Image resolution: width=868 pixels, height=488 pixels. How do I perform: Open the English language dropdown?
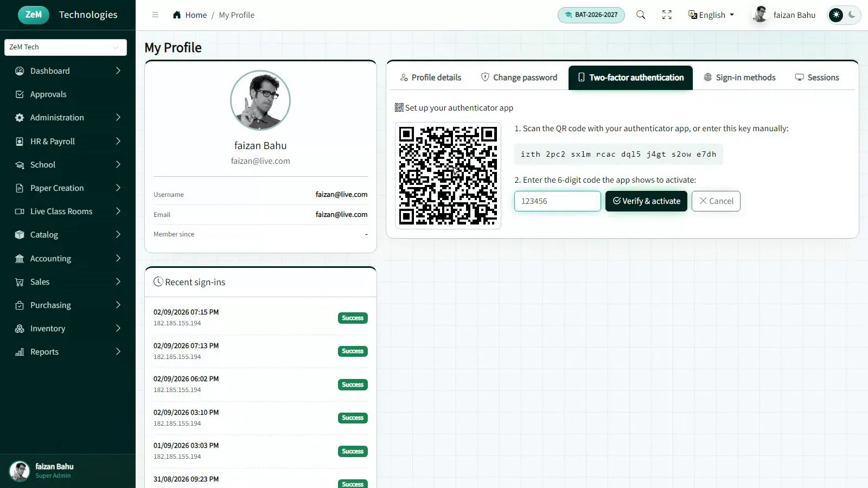[x=711, y=15]
